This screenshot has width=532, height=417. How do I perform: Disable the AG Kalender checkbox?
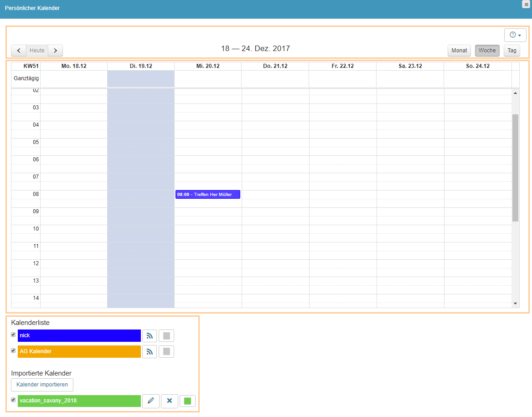[13, 350]
